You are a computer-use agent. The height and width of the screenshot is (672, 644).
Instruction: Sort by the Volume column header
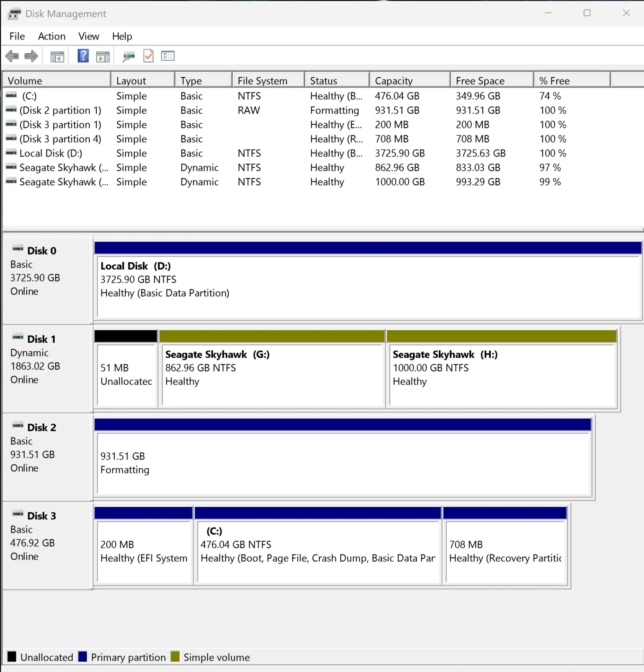(x=57, y=80)
